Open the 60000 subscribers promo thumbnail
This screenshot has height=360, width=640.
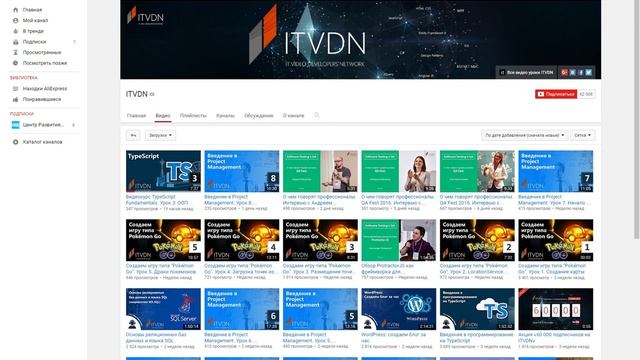(x=556, y=309)
